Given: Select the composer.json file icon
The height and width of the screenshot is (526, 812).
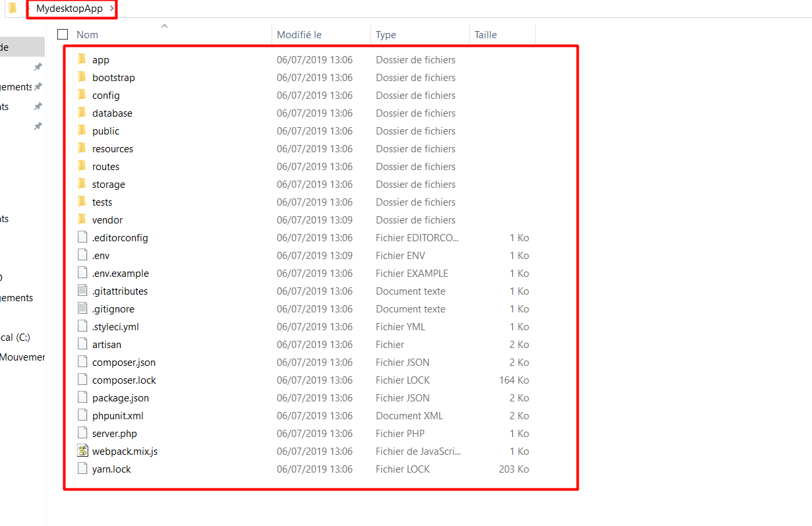Looking at the screenshot, I should tap(82, 362).
